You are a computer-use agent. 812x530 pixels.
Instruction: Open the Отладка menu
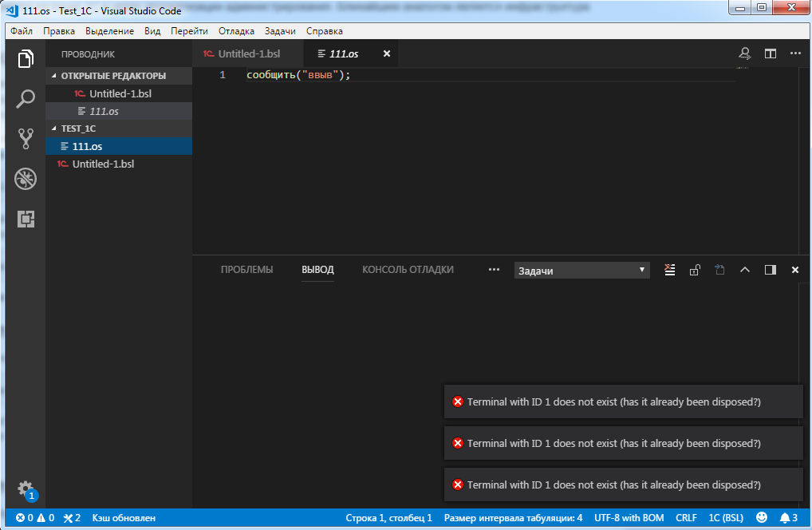[x=236, y=31]
